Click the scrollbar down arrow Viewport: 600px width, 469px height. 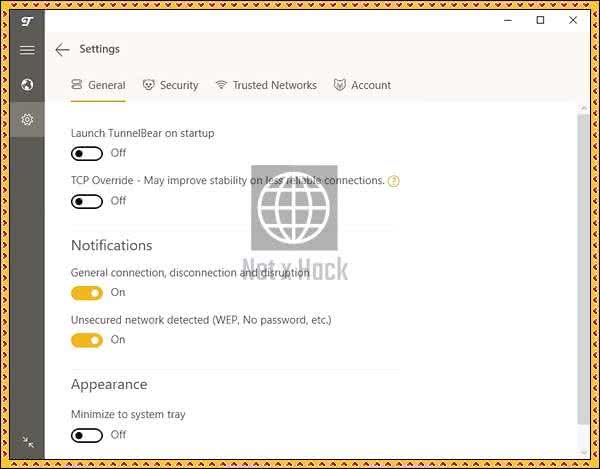pos(584,453)
